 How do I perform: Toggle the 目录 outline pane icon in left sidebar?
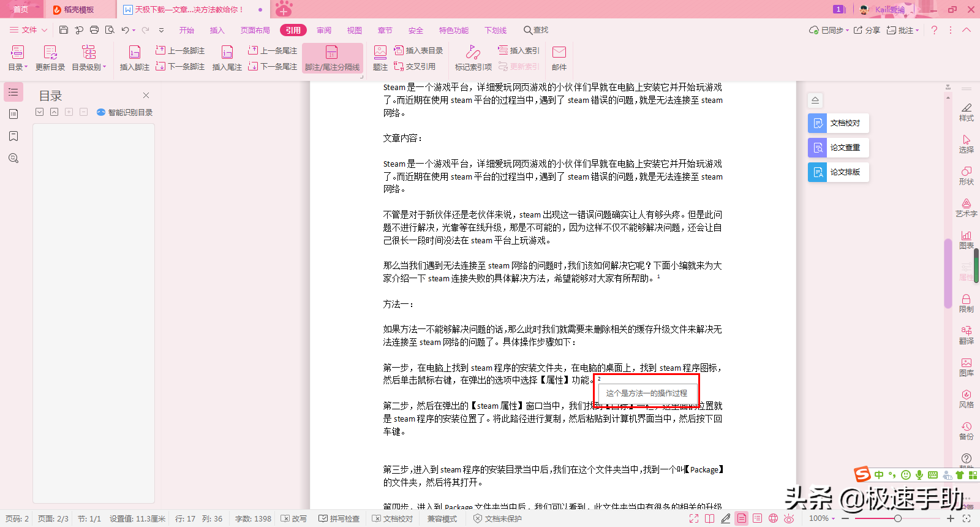tap(13, 92)
